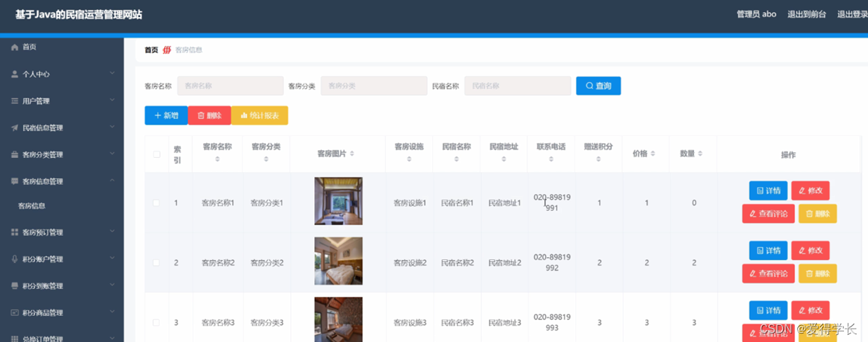Click 修改 for 客房名称3 row
Screen dimensions: 868x342
(x=811, y=310)
